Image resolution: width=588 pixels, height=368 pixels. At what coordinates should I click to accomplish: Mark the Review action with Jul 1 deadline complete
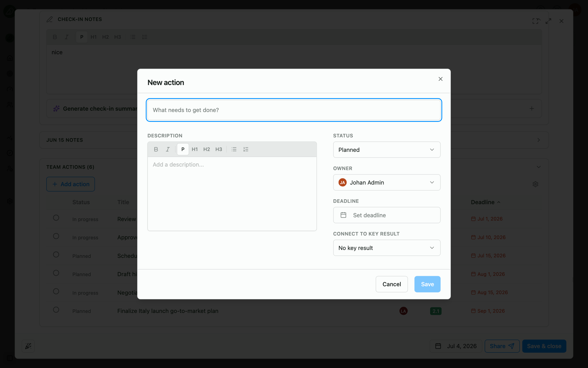click(x=56, y=218)
